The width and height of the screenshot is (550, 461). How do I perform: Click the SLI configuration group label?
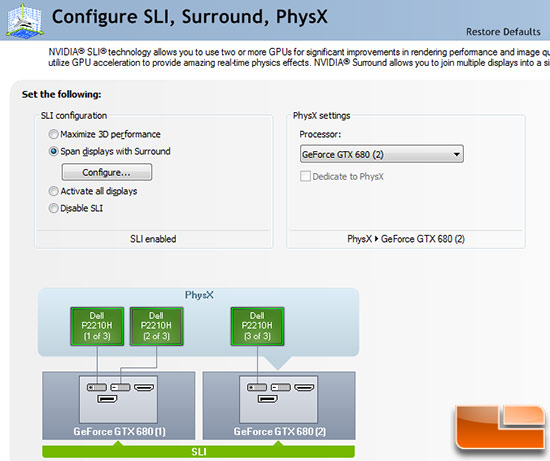click(x=74, y=115)
